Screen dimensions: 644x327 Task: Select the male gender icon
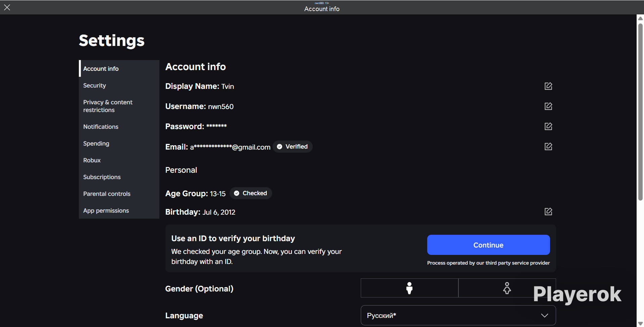409,288
